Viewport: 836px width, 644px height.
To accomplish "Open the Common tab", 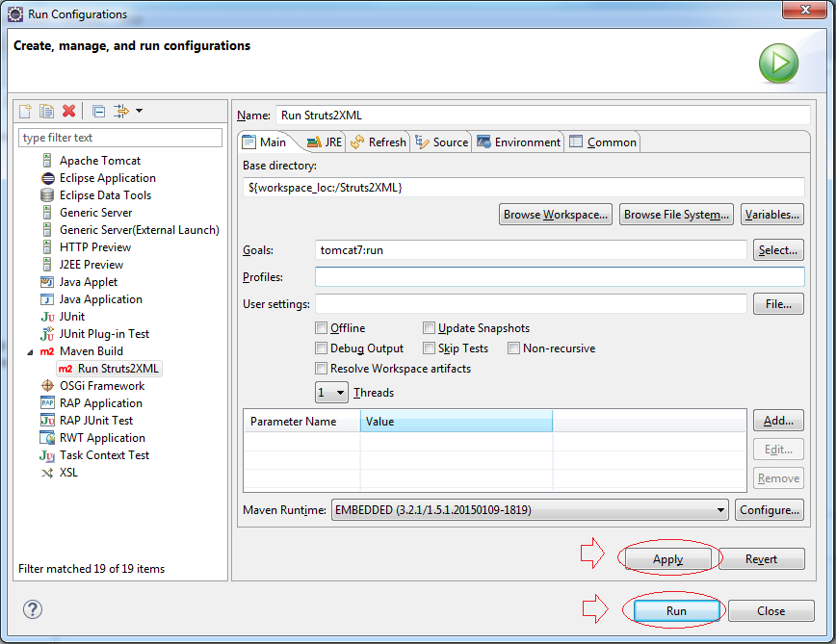I will pos(603,142).
